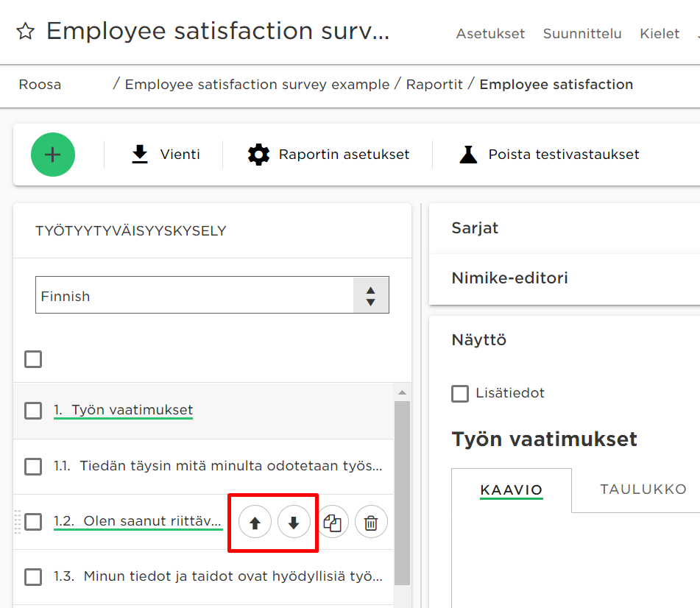The image size is (700, 608).
Task: Enable the Lisätiedot checkbox
Action: (460, 393)
